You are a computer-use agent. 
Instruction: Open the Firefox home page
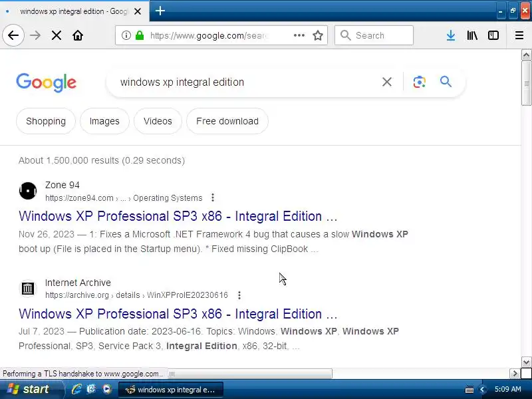click(x=78, y=35)
